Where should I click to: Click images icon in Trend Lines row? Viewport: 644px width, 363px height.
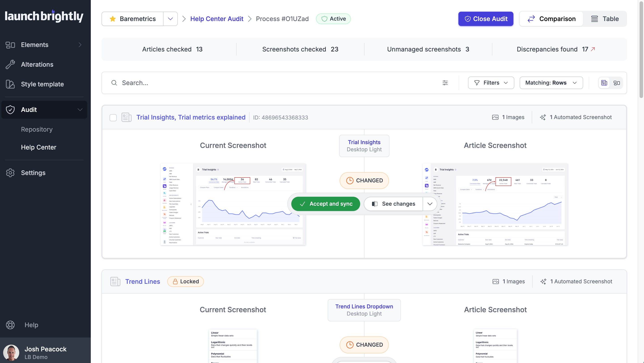click(x=496, y=282)
